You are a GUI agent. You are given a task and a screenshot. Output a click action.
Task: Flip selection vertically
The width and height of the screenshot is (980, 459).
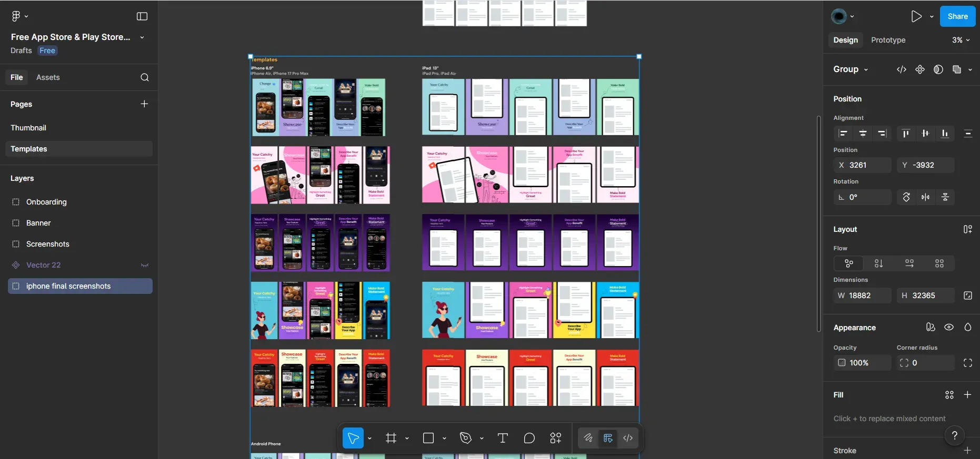pyautogui.click(x=945, y=197)
